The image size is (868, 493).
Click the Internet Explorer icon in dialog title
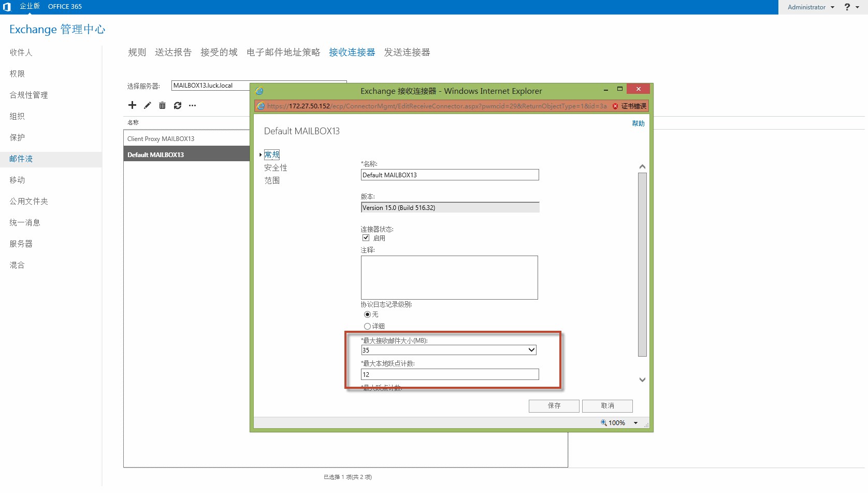[259, 91]
